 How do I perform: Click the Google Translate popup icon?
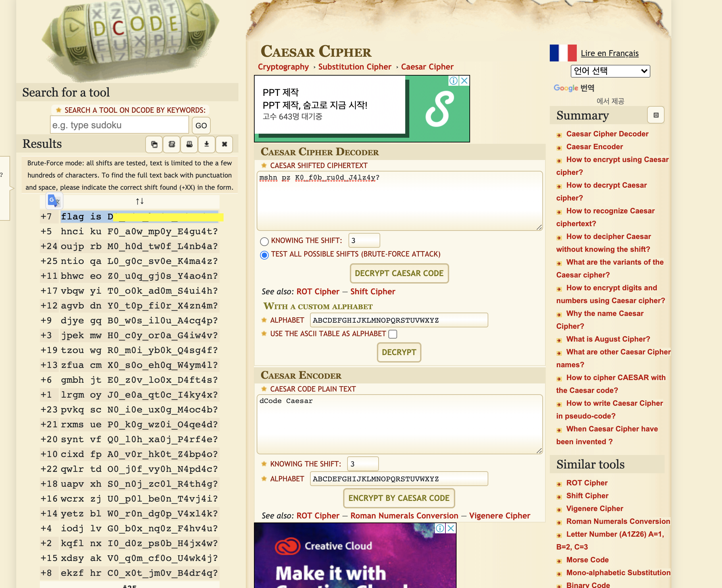point(54,201)
